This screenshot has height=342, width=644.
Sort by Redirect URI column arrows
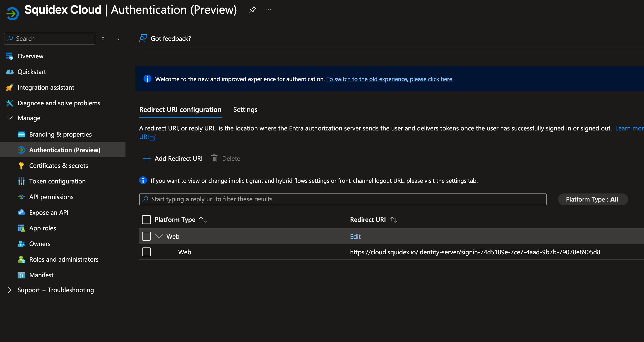click(394, 220)
